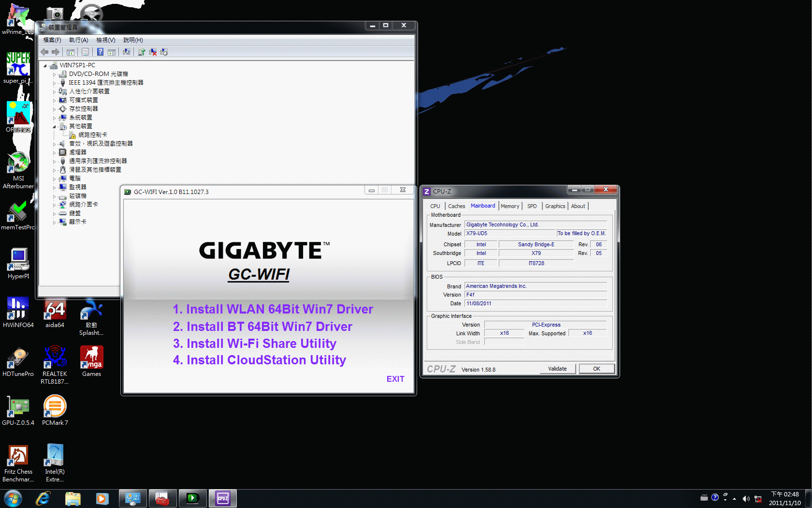Click the volume speaker tray icon

(746, 499)
